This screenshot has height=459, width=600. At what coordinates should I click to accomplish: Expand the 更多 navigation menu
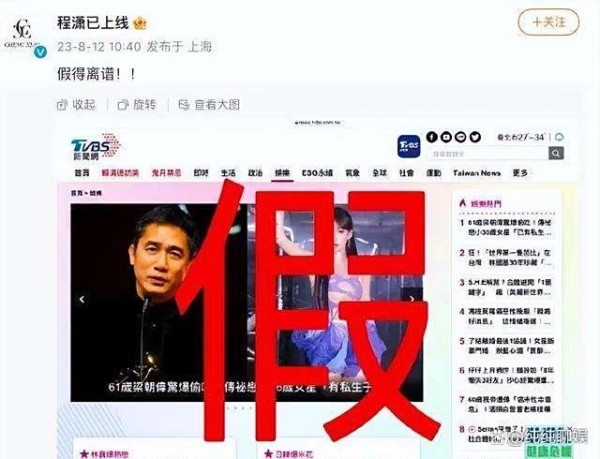tap(520, 173)
